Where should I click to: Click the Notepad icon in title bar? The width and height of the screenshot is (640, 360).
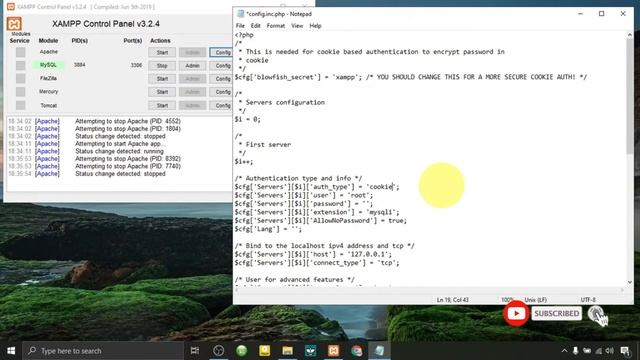coord(241,14)
